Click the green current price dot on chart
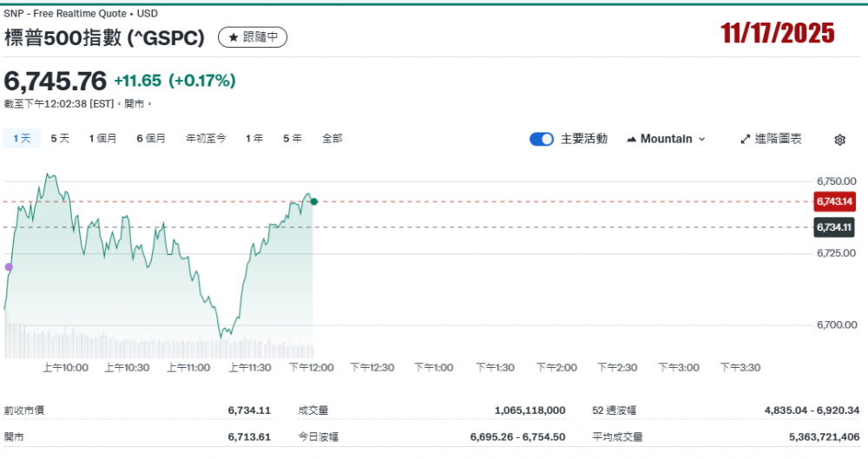The width and height of the screenshot is (868, 459). 314,201
